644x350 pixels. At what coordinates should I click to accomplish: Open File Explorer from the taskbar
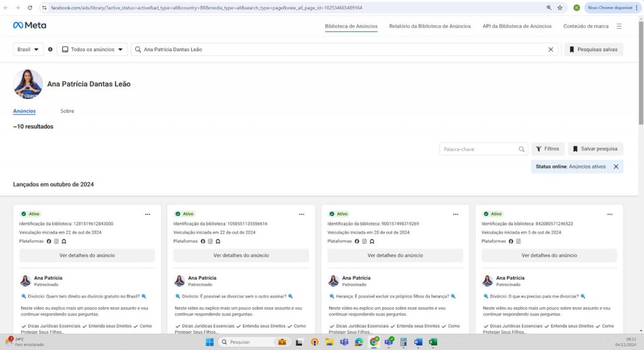(x=329, y=342)
